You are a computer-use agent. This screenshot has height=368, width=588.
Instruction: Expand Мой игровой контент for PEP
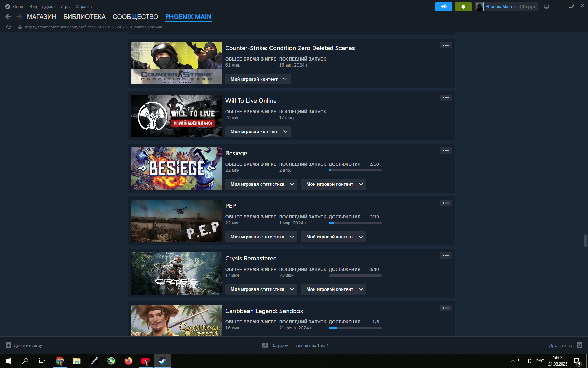click(334, 237)
